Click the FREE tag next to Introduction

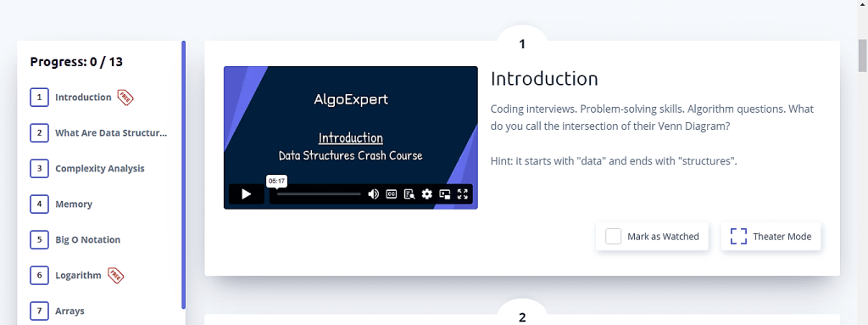125,98
